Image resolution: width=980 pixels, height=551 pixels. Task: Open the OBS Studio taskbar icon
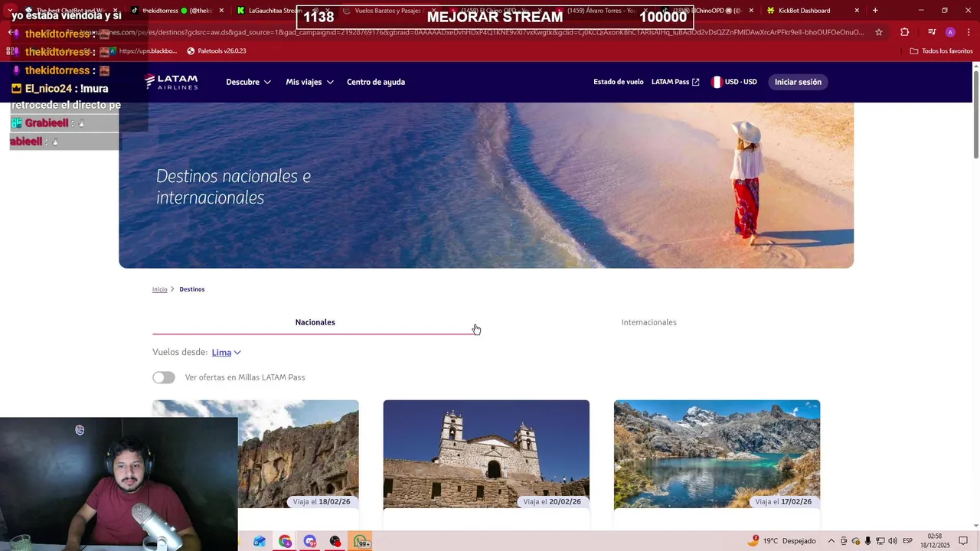click(x=335, y=541)
